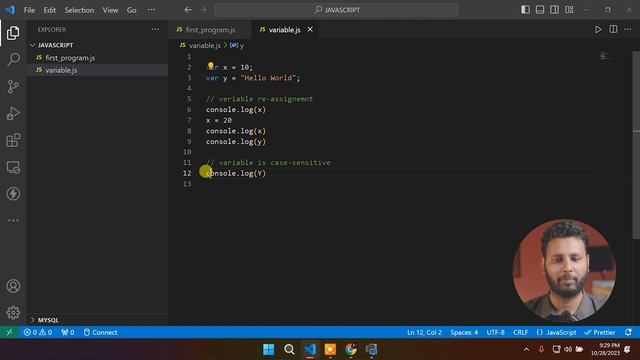Click the y symbol in breadcrumb
The width and height of the screenshot is (640, 360).
(237, 45)
